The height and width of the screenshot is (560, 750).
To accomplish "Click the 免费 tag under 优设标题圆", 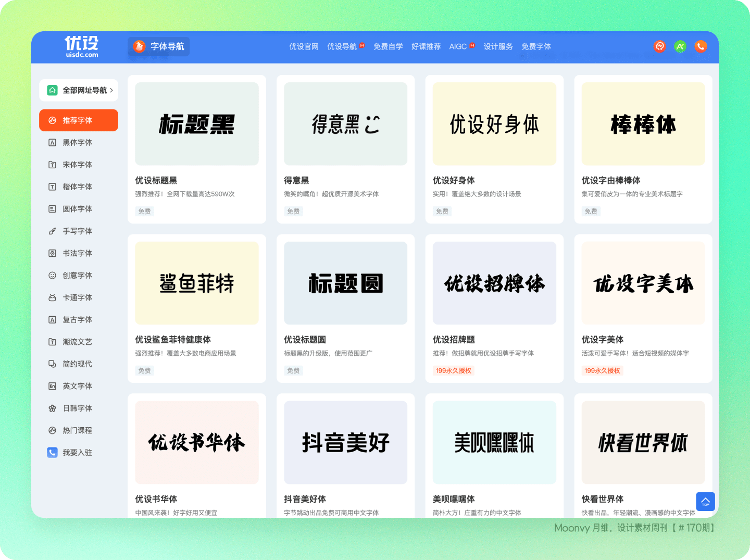I will coord(293,370).
